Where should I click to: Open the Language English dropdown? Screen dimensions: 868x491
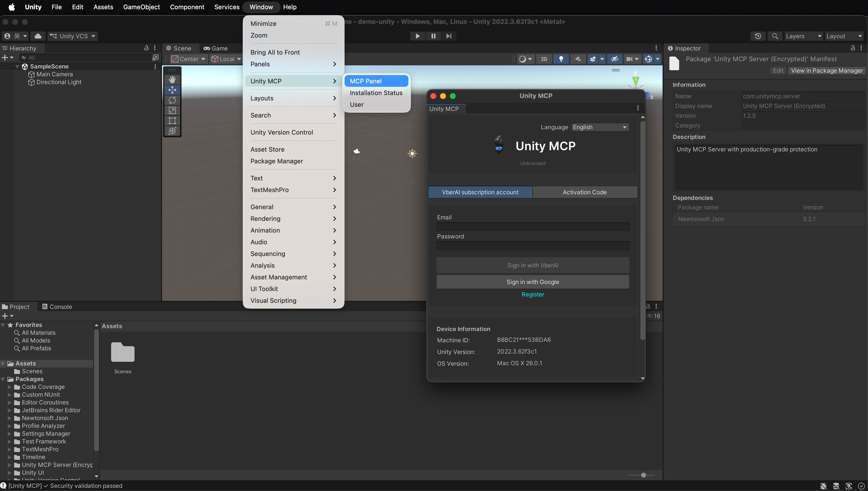pos(600,127)
